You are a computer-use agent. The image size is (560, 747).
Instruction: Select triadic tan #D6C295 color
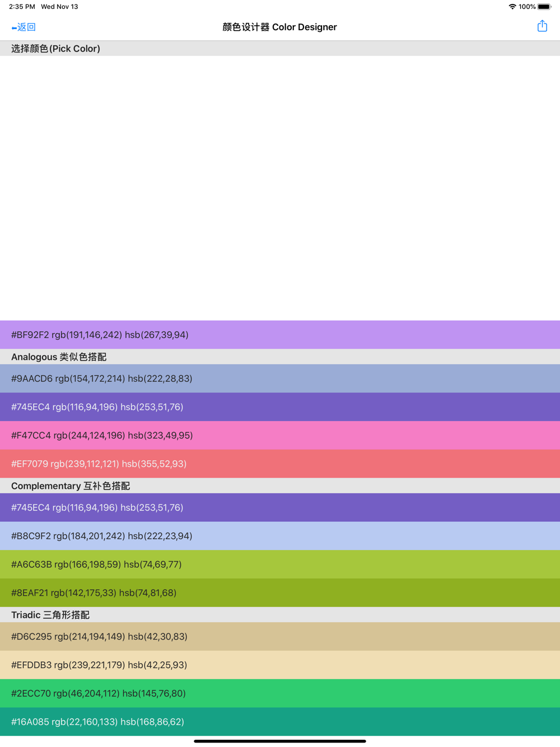pos(280,637)
